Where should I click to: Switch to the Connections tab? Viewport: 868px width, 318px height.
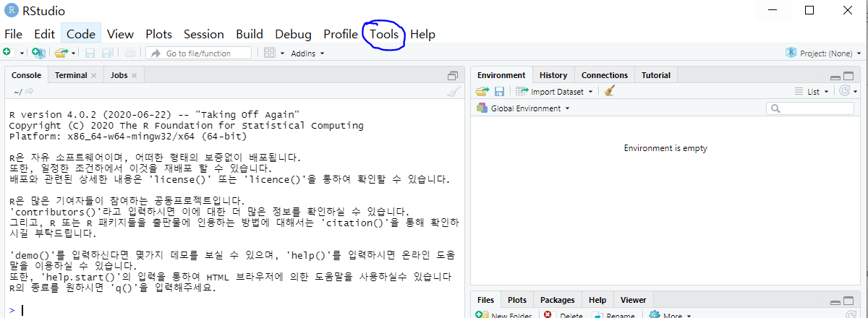click(x=605, y=75)
